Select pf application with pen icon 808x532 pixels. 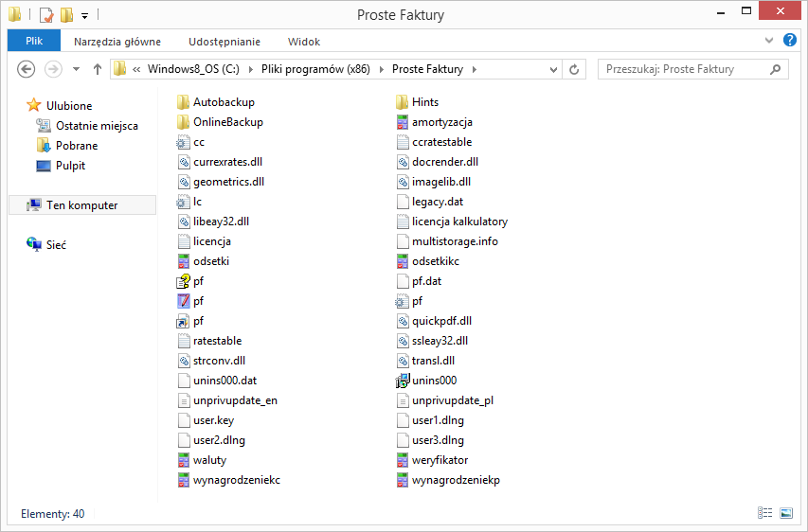coord(184,301)
